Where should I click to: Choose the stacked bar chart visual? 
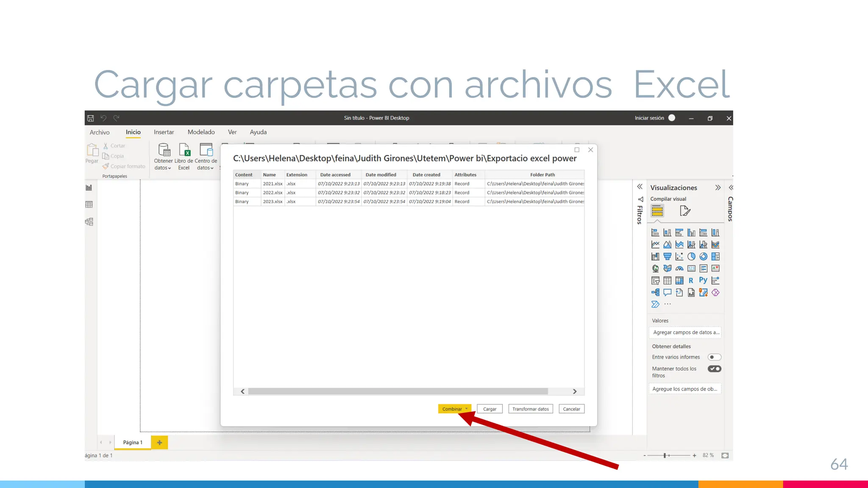[655, 233]
